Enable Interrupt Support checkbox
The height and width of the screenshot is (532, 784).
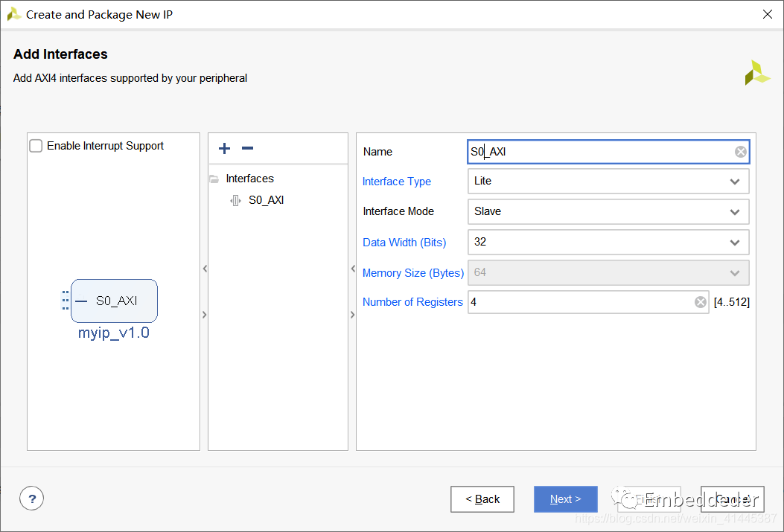click(x=36, y=146)
